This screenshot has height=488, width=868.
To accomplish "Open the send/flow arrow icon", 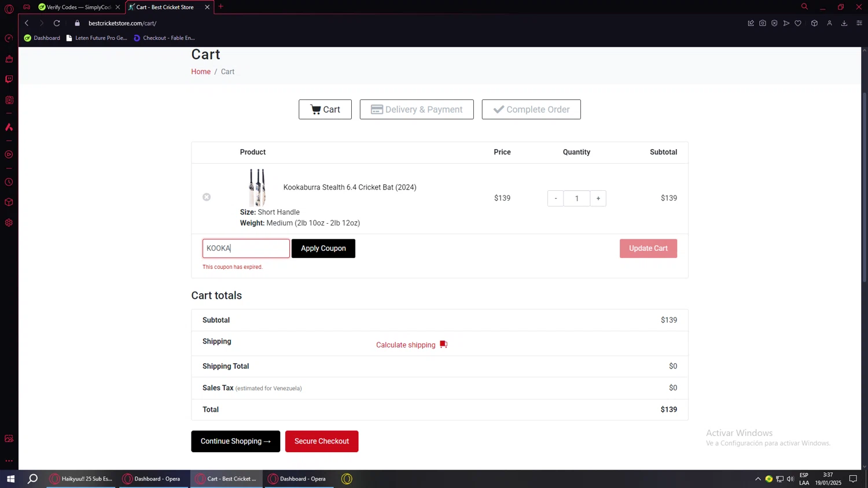I will [786, 23].
